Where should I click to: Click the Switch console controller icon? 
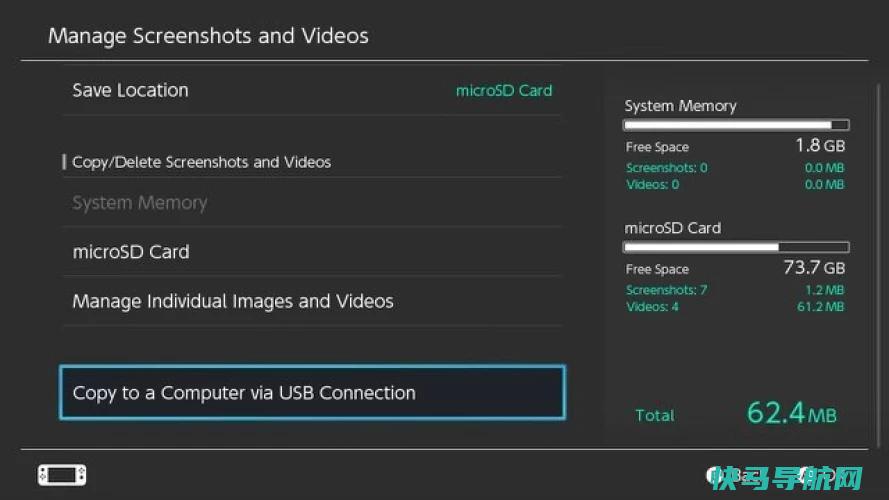pyautogui.click(x=62, y=475)
